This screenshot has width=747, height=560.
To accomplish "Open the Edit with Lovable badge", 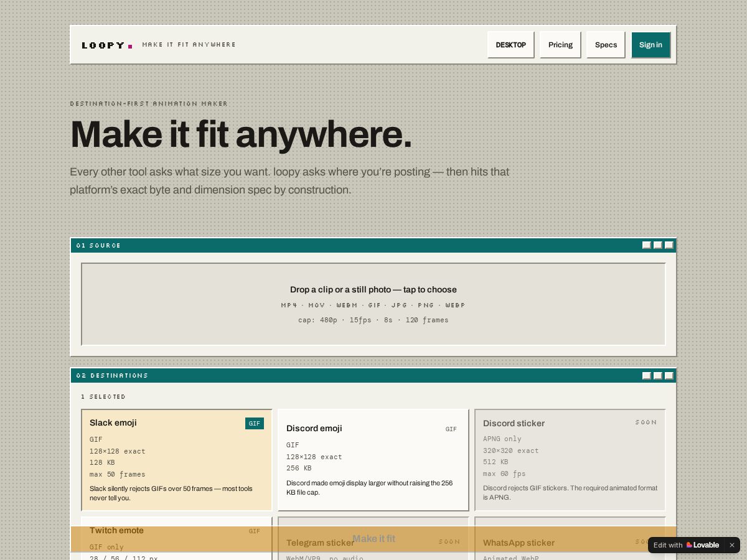I will click(686, 545).
